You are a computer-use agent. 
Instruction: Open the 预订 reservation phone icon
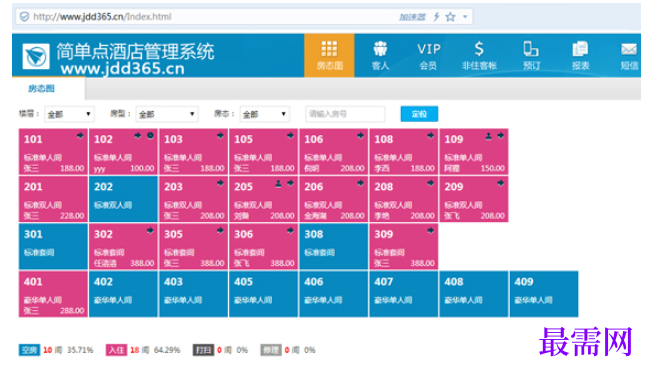click(531, 56)
